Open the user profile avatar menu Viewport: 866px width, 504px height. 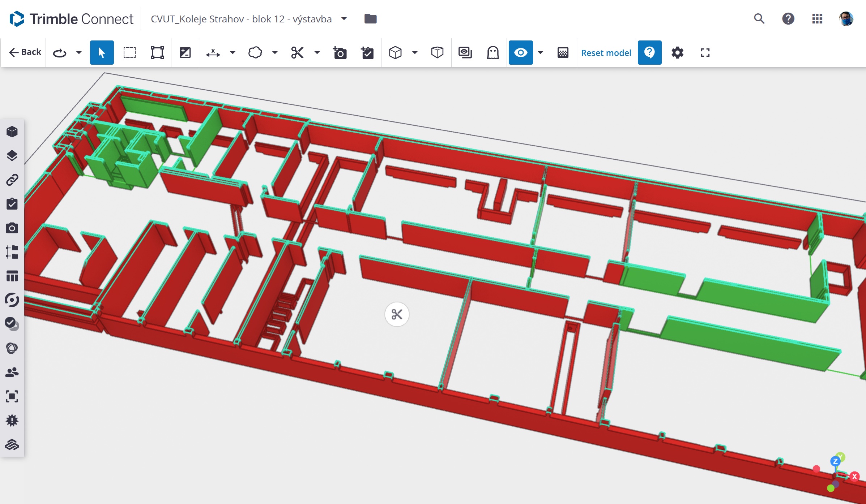(846, 19)
